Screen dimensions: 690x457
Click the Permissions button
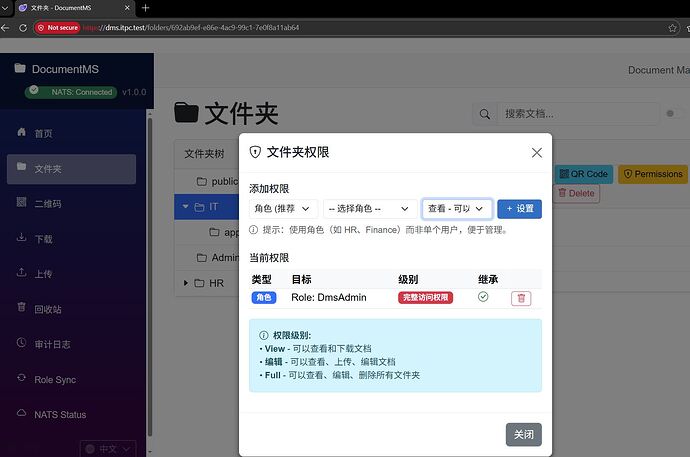[653, 174]
